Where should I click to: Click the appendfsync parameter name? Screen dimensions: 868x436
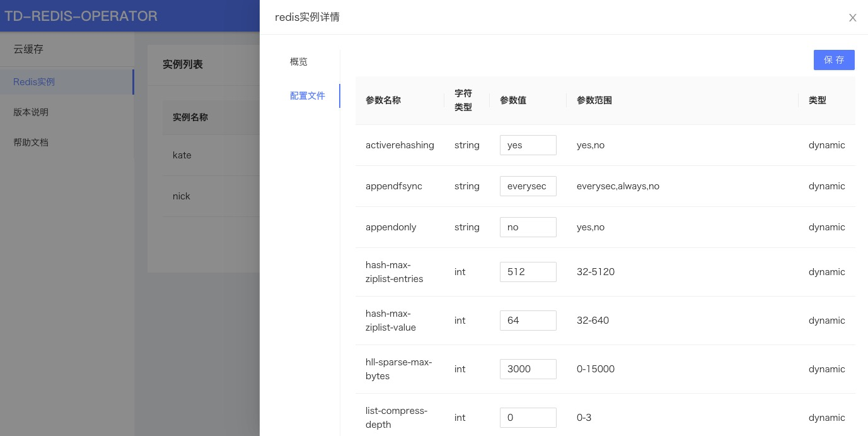(x=394, y=186)
